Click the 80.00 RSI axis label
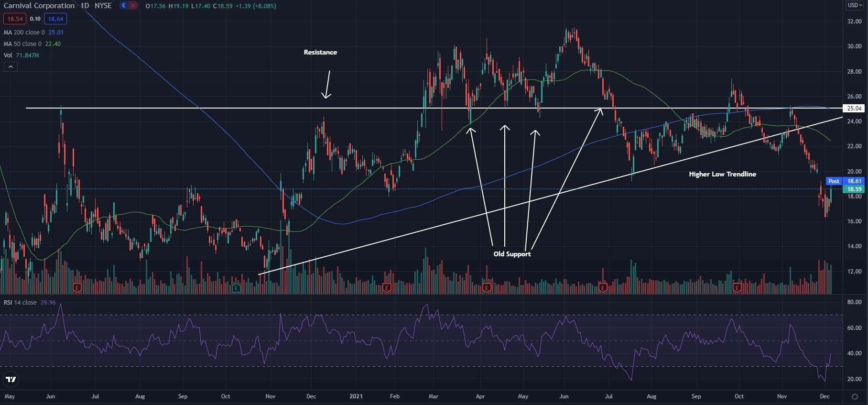Screen dimensions: 868x405 point(854,302)
